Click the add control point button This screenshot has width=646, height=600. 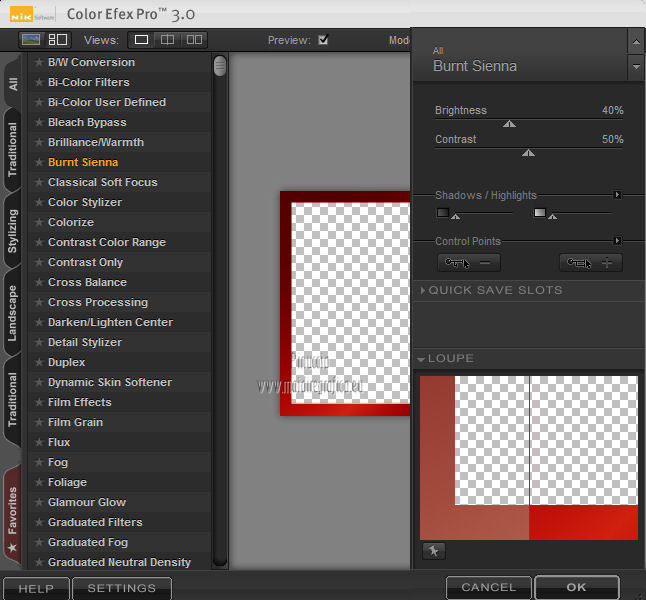coord(590,263)
